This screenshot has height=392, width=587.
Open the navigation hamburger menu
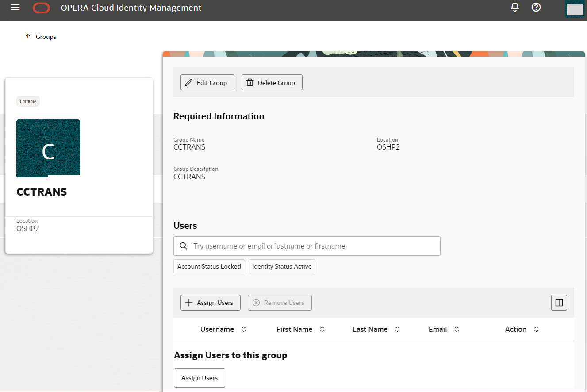pos(15,8)
